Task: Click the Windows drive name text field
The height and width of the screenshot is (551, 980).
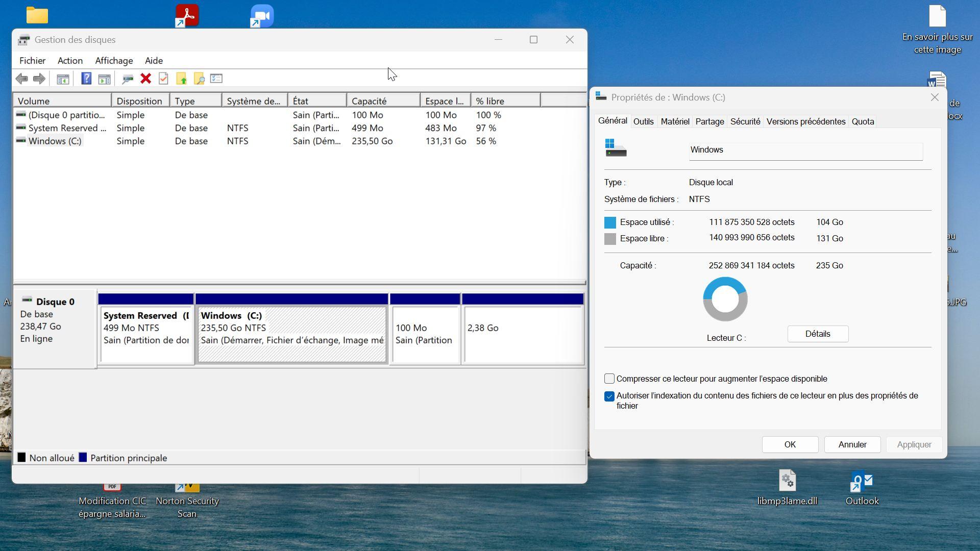Action: pyautogui.click(x=805, y=151)
